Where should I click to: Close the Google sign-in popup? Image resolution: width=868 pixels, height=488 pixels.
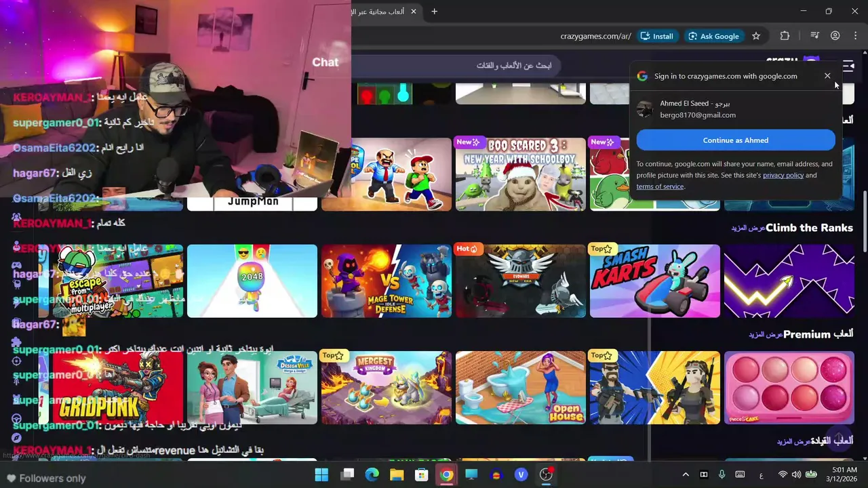click(x=827, y=76)
